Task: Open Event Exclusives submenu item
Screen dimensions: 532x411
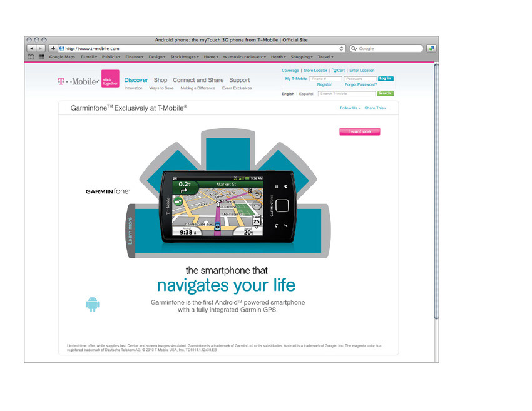Action: pos(237,88)
